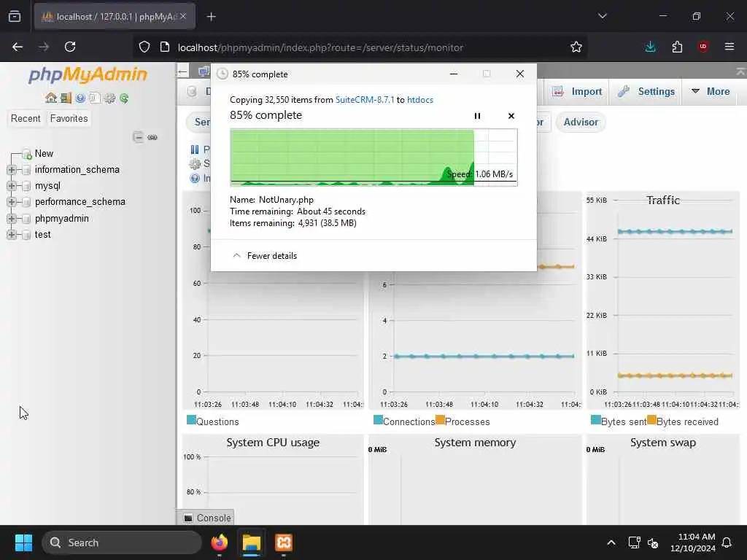
Task: Pause the file copy operation
Action: pyautogui.click(x=477, y=116)
